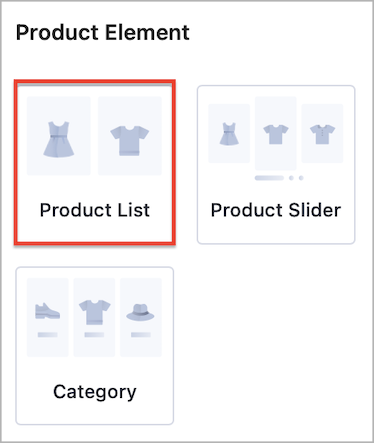Select the center t-shirt icon in Product Slider

(x=276, y=134)
